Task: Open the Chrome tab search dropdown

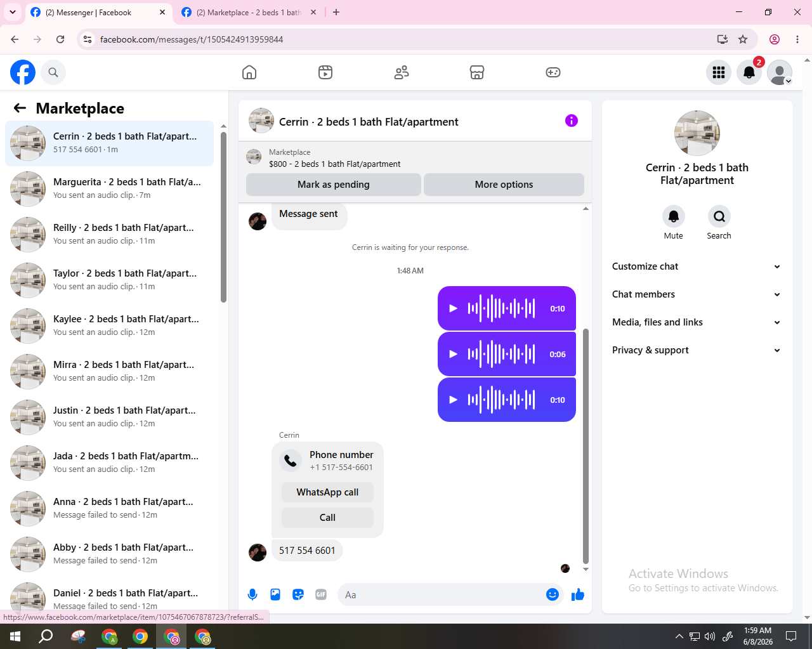Action: 13,12
